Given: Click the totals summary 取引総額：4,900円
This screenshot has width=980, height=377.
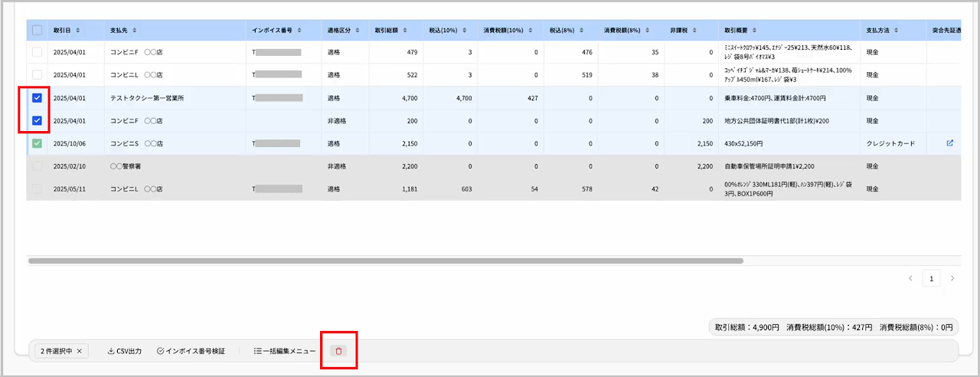Looking at the screenshot, I should tap(747, 327).
